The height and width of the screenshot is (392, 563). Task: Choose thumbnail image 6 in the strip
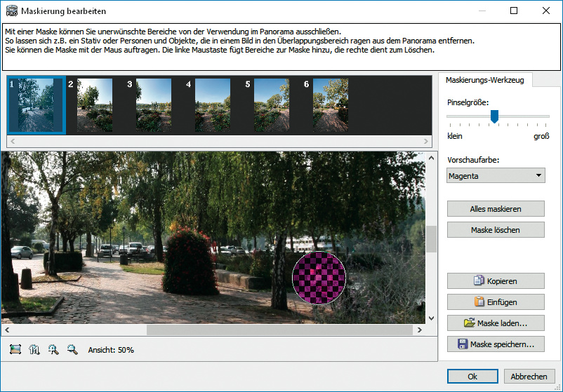pyautogui.click(x=330, y=105)
